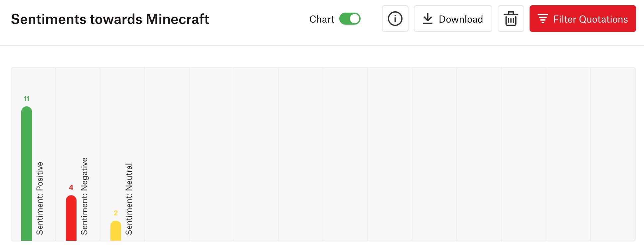Click the first empty chart column after Neutral

tap(167, 154)
